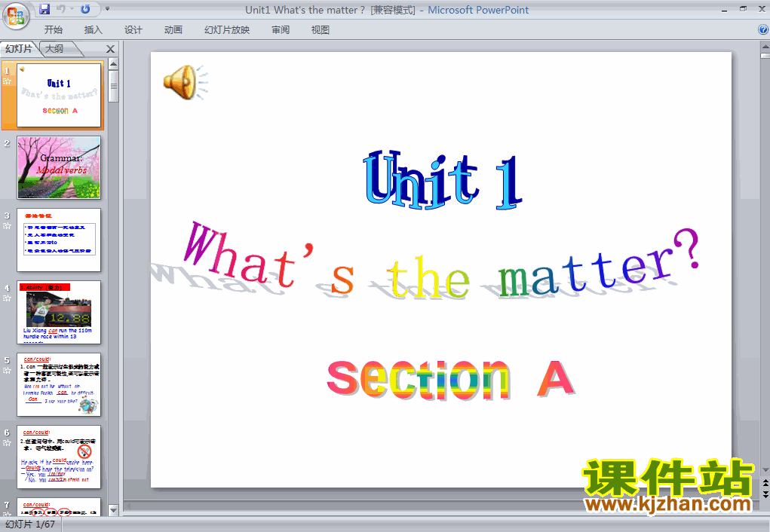
Task: Open the 幻灯片放映 ribbon tab
Action: (x=227, y=30)
